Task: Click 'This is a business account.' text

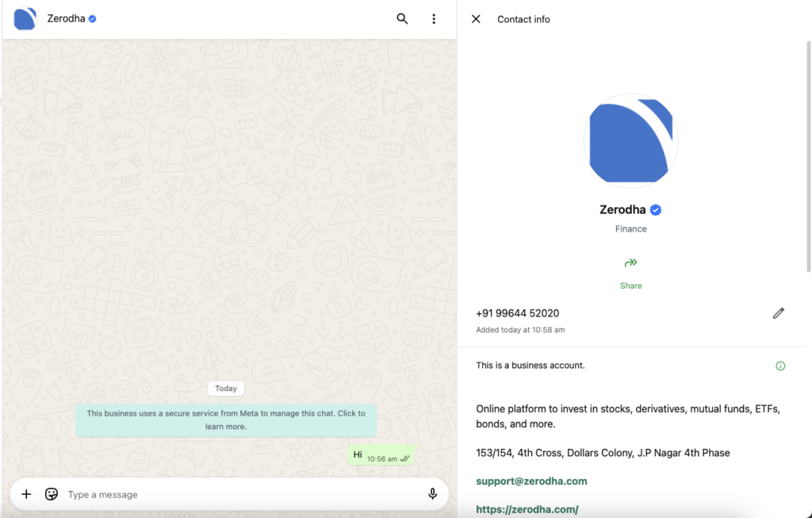Action: coord(530,365)
